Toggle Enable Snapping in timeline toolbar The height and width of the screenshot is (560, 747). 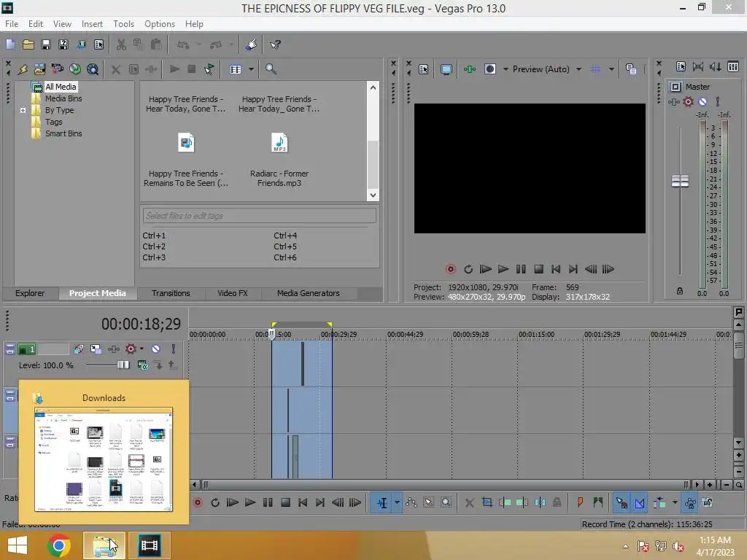(622, 502)
